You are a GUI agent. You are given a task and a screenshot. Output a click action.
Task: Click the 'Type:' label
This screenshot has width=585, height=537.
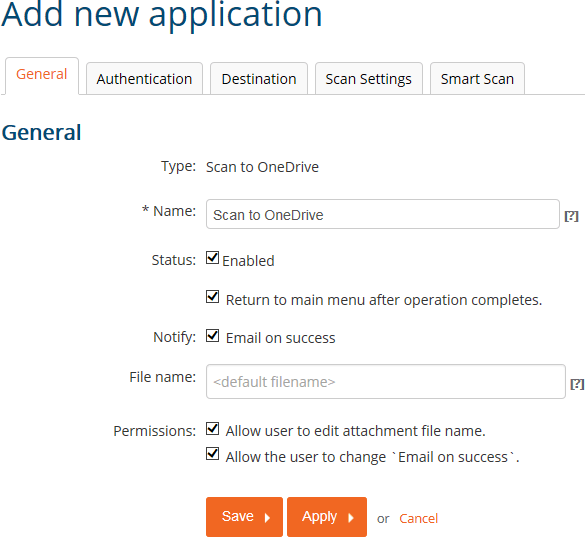(178, 166)
